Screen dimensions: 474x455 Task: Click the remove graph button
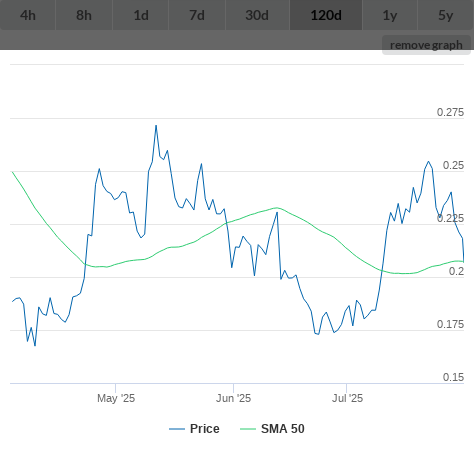tap(426, 45)
